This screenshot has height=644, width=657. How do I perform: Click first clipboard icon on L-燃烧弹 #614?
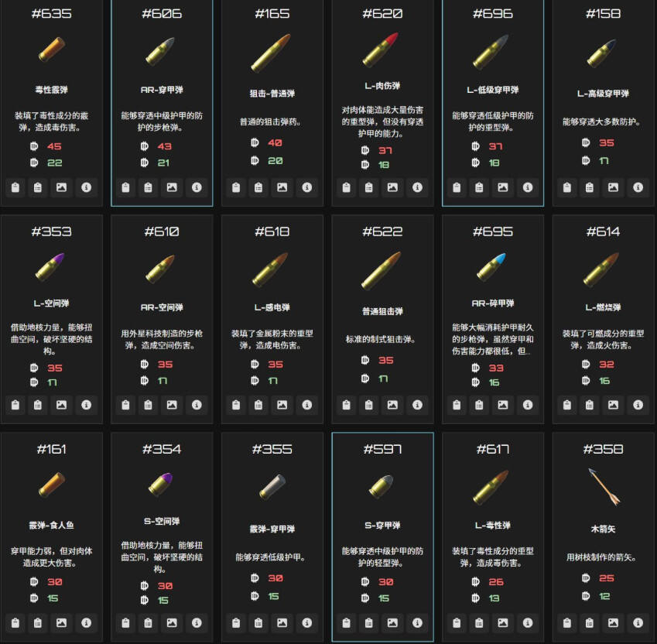tap(567, 405)
